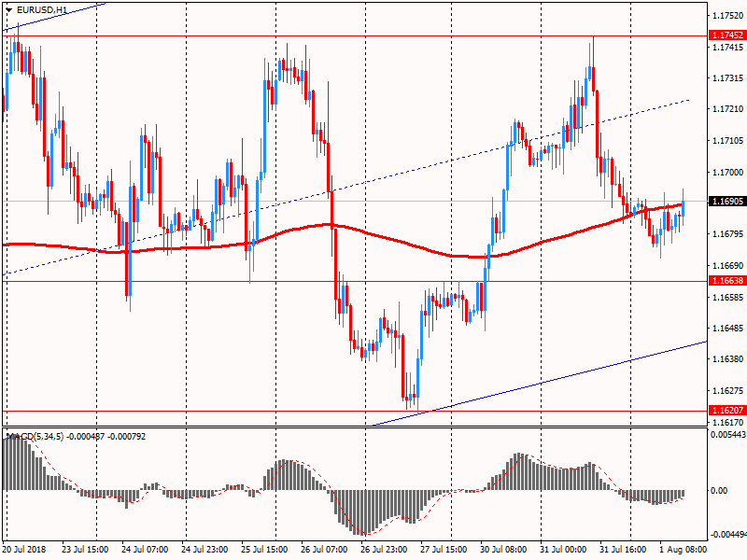The width and height of the screenshot is (747, 560).
Task: Select the 1.16795 price scale value
Action: pyautogui.click(x=728, y=234)
